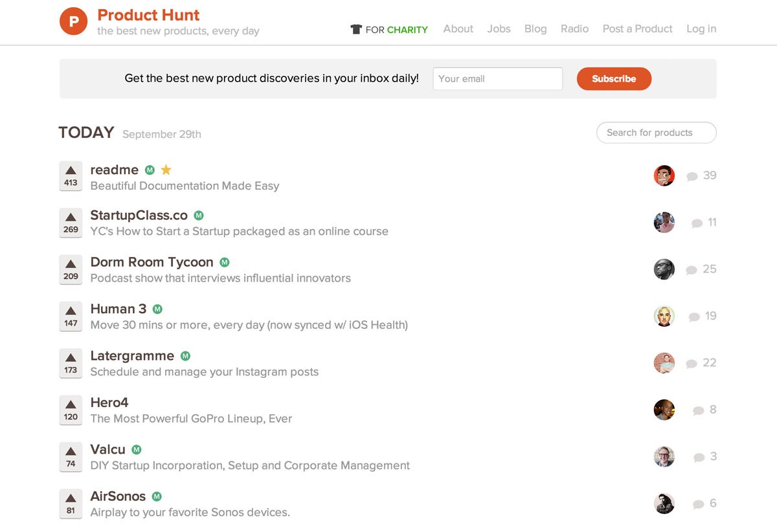
Task: Click the Product Hunt logo icon
Action: 73,22
